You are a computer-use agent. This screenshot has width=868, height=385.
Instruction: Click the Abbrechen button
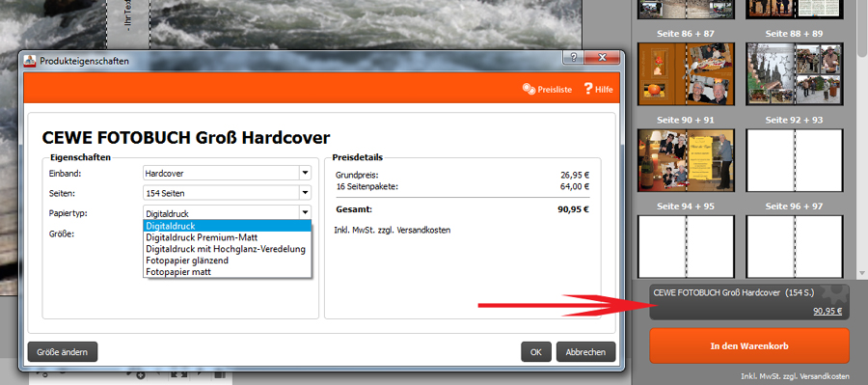tap(585, 352)
